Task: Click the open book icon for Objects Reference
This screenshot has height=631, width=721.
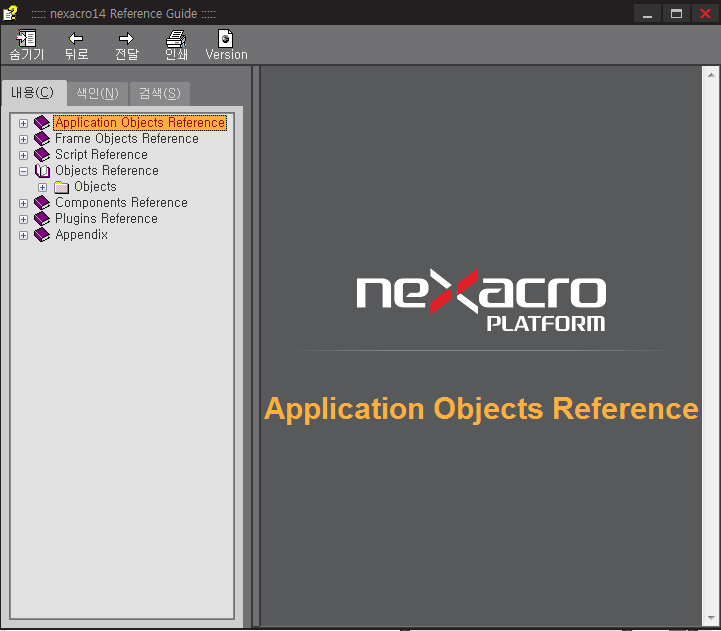Action: (42, 171)
